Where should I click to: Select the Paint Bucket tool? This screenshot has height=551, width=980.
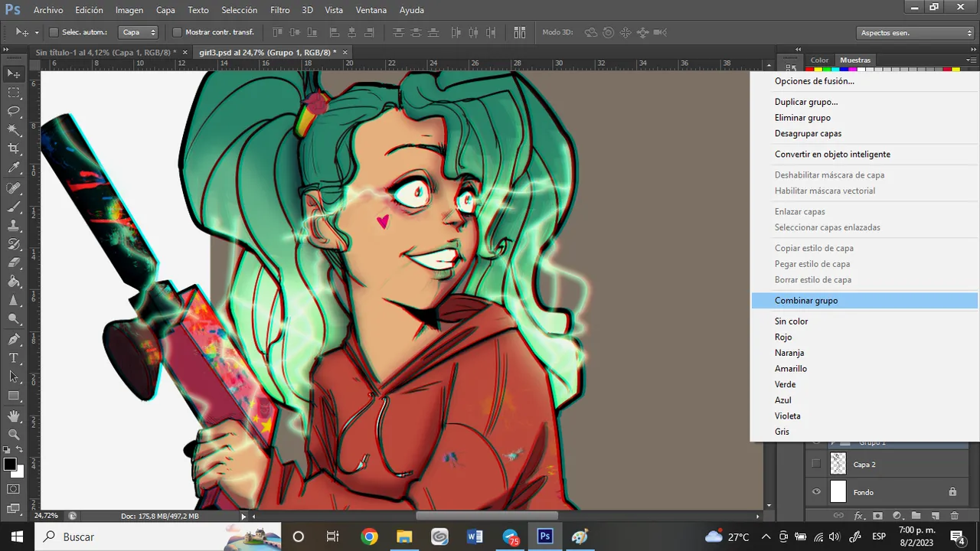pyautogui.click(x=14, y=282)
